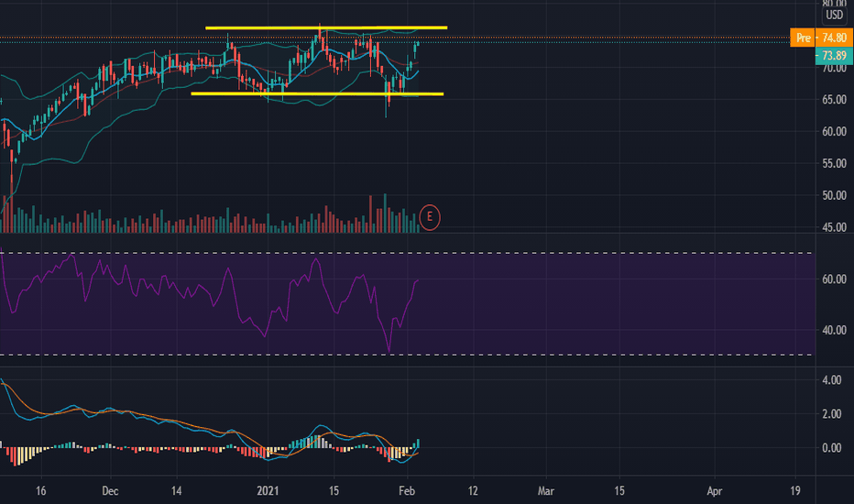Click the 60.00 RSI axis label
Image resolution: width=854 pixels, height=504 pixels.
point(834,279)
